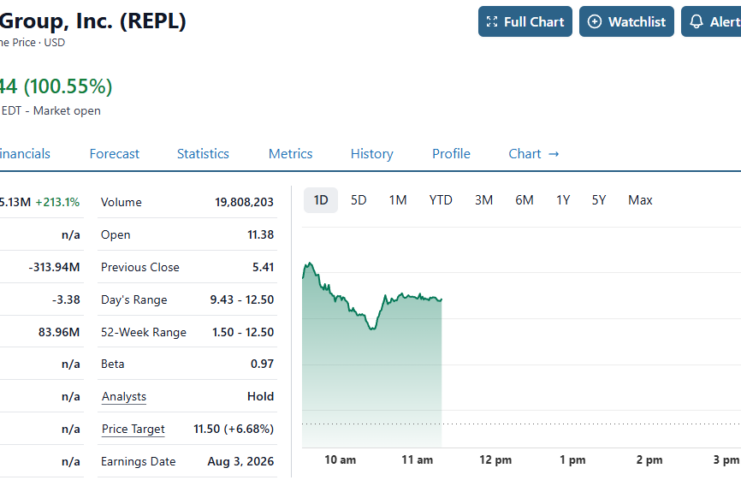Open the Full Chart expand icon

pos(492,22)
